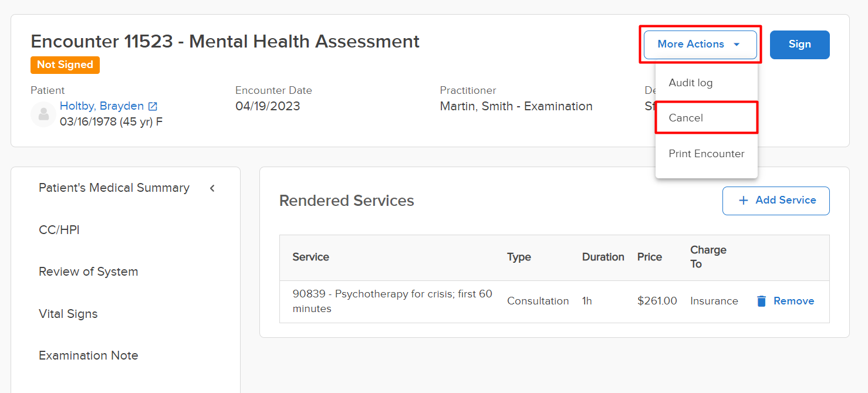Click the Add Service button
This screenshot has height=393, width=868.
point(776,201)
